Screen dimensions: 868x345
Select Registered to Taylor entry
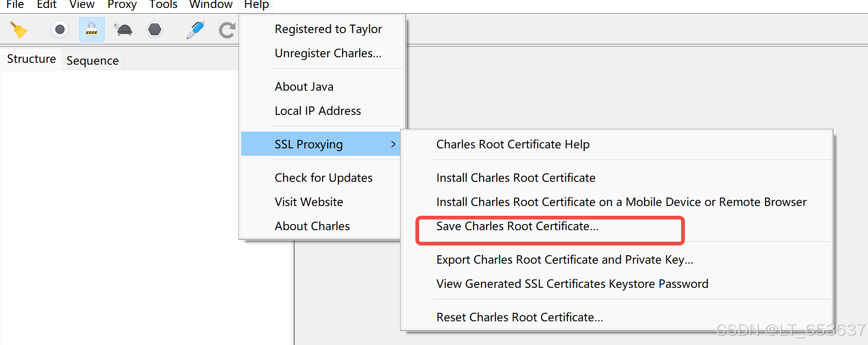pos(322,29)
